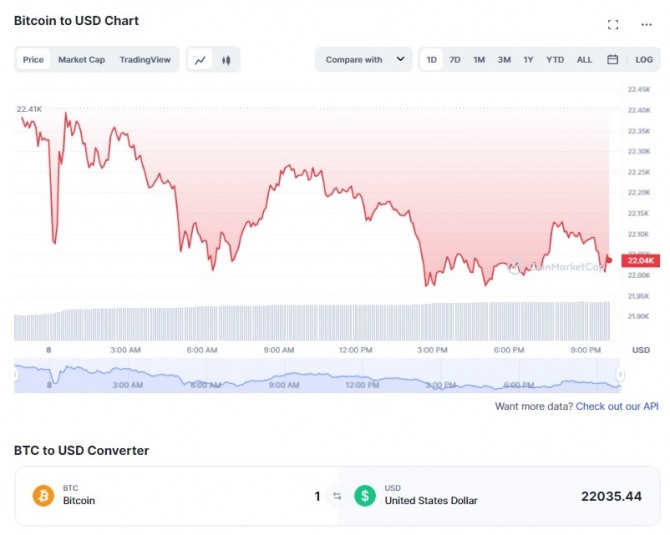Click the left handle of range slider
The width and height of the screenshot is (670, 535).
(16, 374)
